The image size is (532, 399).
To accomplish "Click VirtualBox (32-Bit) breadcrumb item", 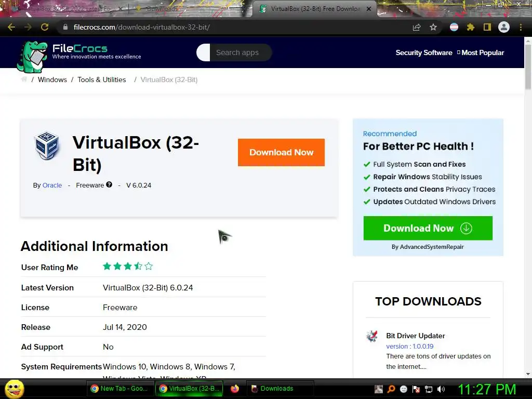I will point(169,79).
